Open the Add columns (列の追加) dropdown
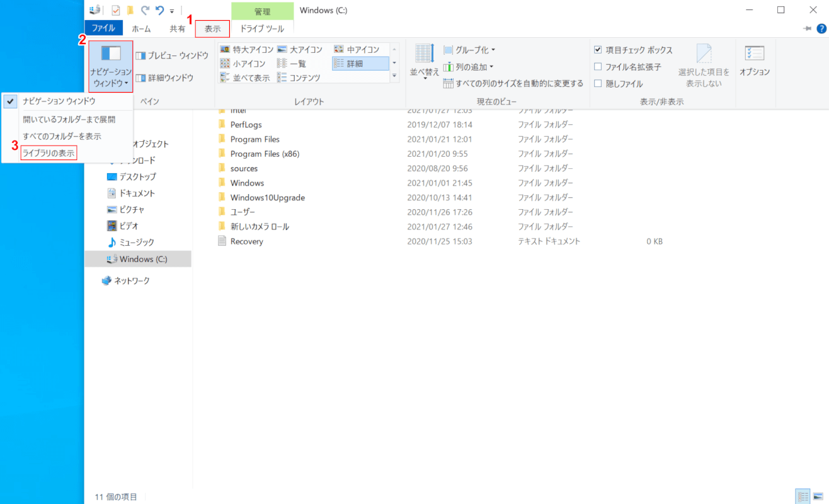 468,67
